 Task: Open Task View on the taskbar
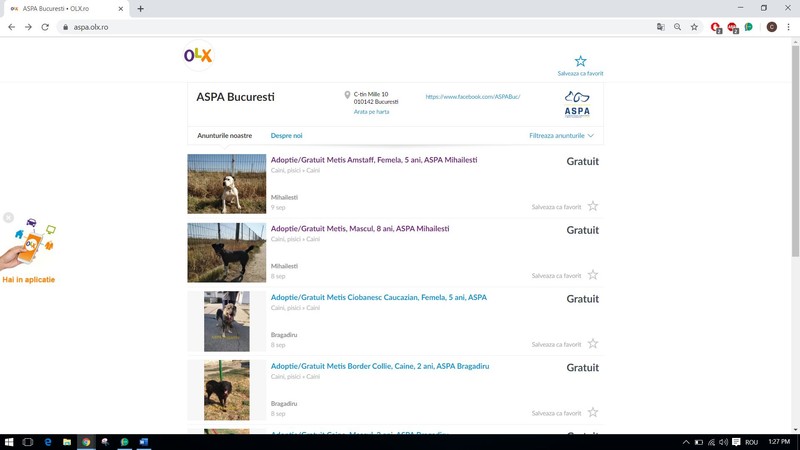coord(28,442)
